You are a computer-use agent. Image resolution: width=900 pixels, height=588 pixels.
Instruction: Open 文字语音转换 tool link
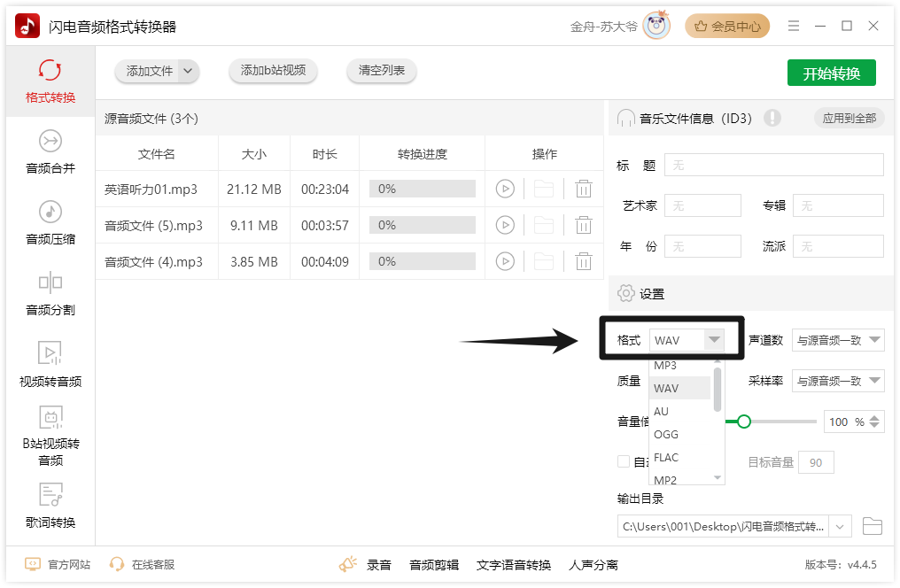pos(514,565)
